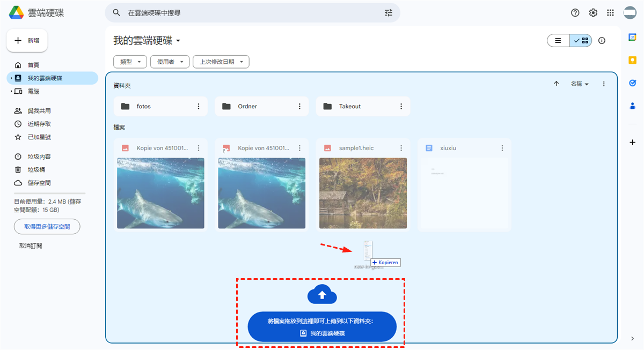Click the 新增 button
Viewport: 644px width, 350px height.
click(x=27, y=40)
